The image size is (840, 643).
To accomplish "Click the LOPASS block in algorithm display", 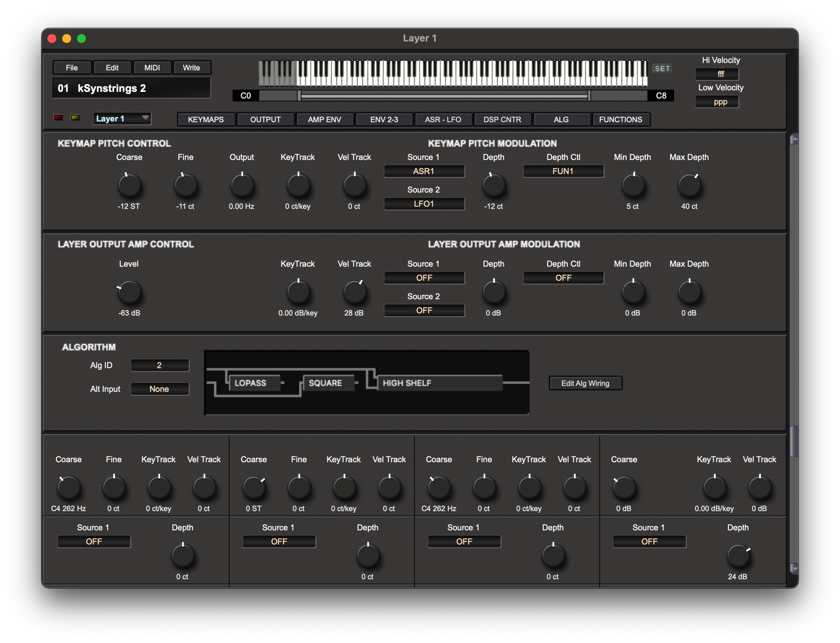I will [254, 383].
